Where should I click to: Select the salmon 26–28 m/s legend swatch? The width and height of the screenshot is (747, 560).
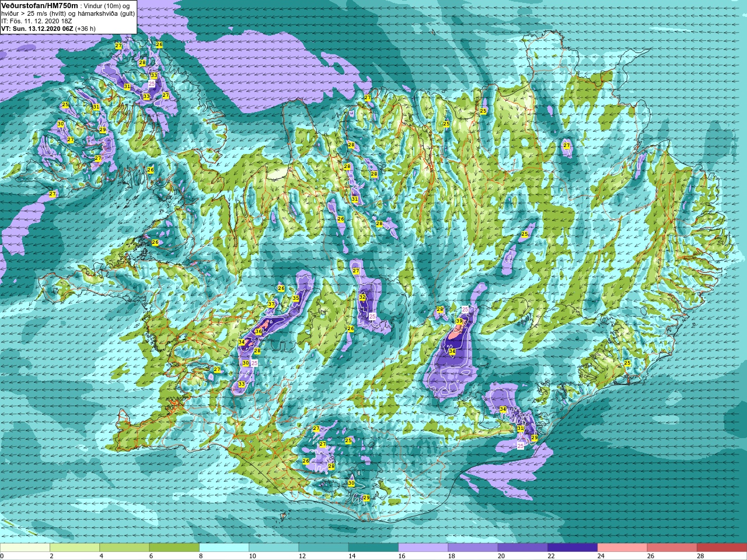click(672, 548)
